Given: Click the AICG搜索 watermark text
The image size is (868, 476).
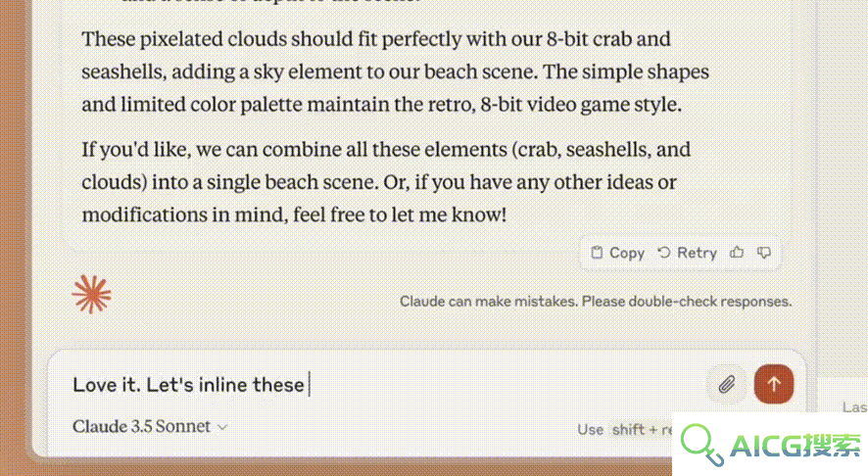Looking at the screenshot, I should click(x=796, y=446).
